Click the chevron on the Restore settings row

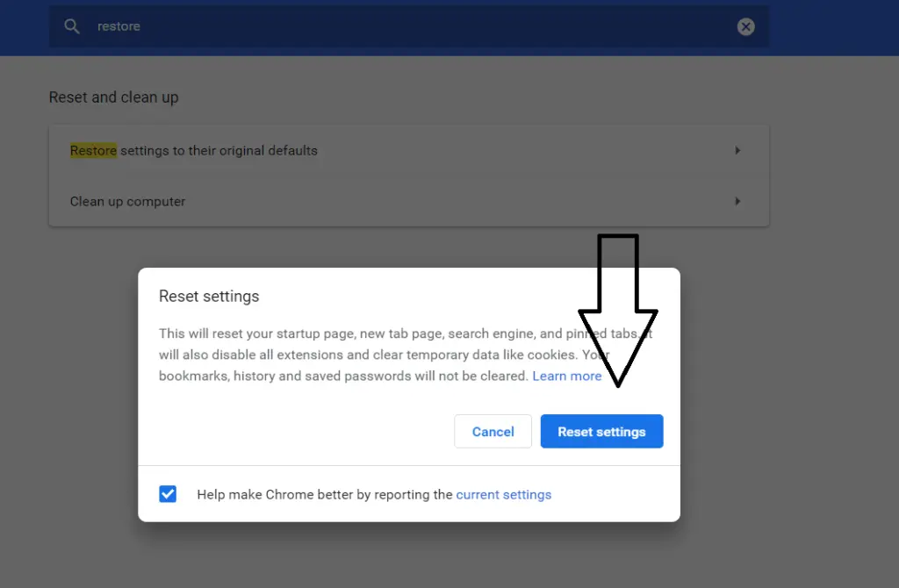(x=737, y=150)
